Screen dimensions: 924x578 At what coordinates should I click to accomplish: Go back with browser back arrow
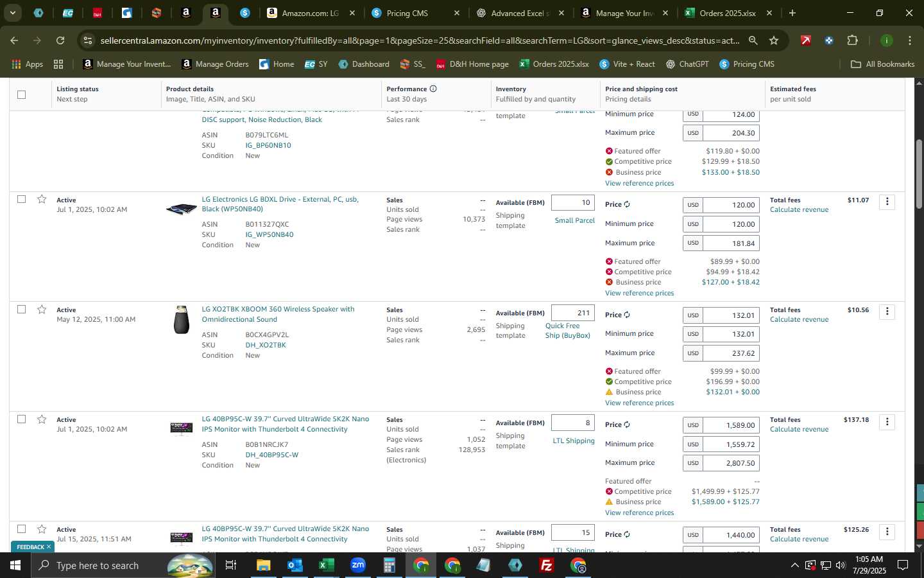[x=14, y=40]
